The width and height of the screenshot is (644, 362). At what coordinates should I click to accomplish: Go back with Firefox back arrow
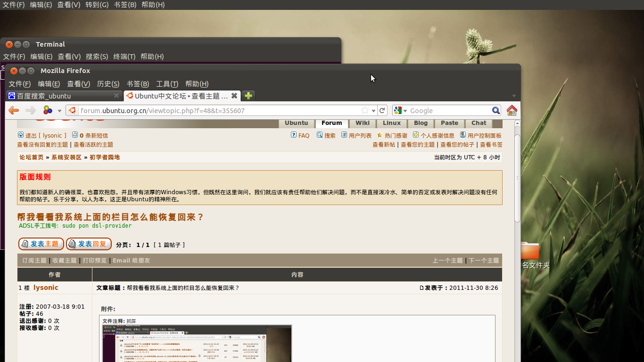pos(14,110)
